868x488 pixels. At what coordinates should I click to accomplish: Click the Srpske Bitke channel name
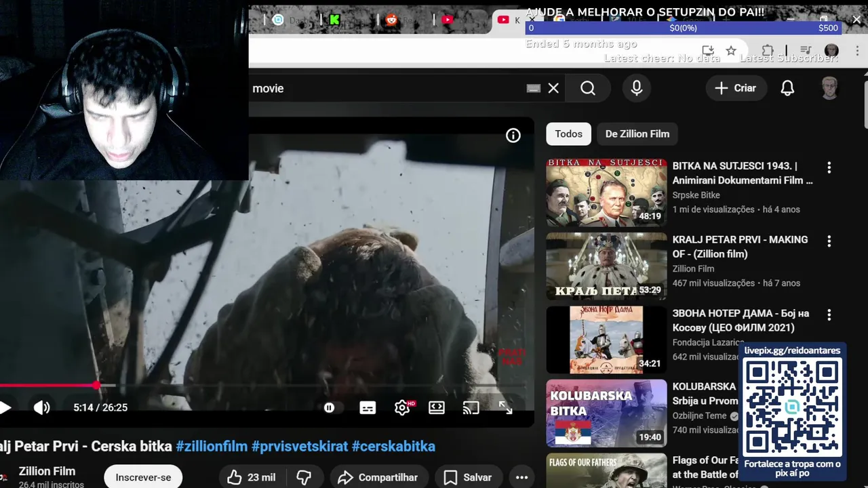click(696, 195)
